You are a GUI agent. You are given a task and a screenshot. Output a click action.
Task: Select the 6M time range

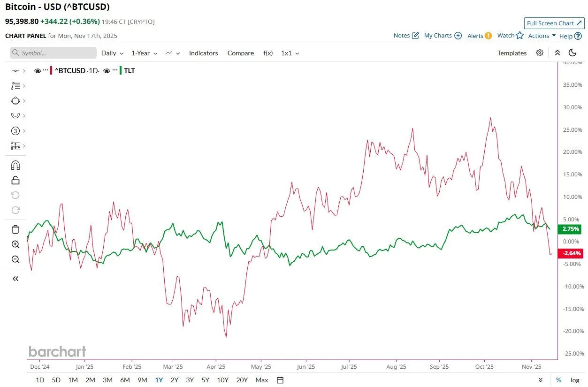click(x=125, y=380)
